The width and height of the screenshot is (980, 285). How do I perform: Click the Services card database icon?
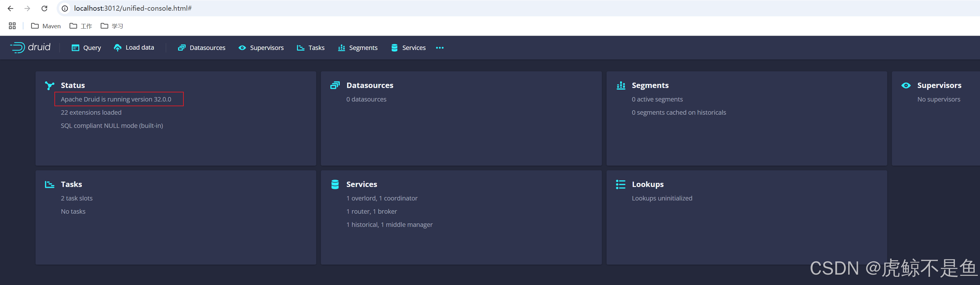335,184
